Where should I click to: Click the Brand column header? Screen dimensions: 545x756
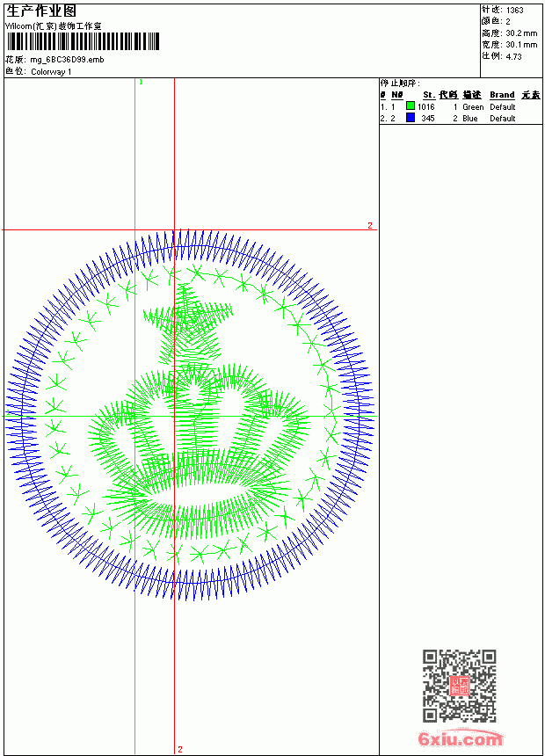coord(502,95)
